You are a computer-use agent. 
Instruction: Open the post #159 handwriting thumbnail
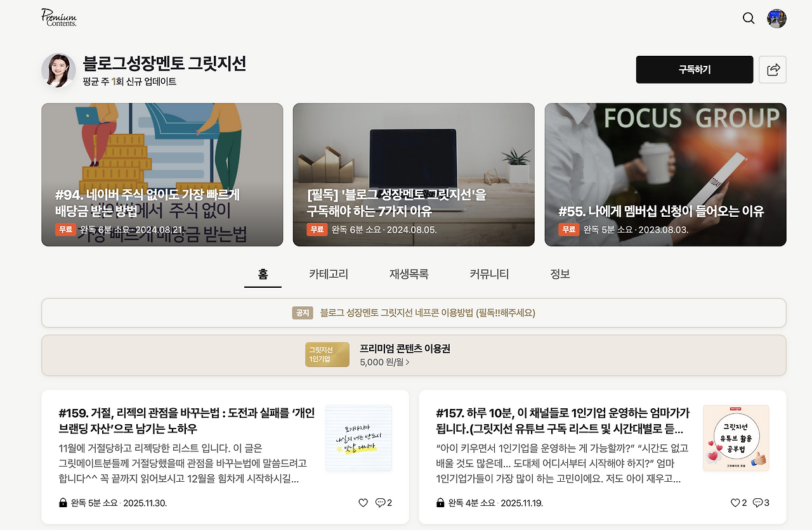coord(358,438)
